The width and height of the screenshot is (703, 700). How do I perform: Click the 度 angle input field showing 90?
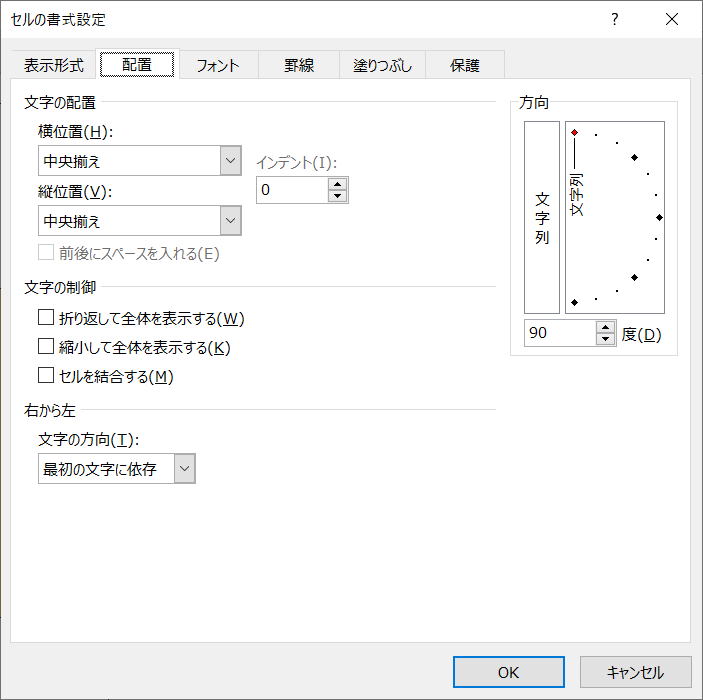560,333
